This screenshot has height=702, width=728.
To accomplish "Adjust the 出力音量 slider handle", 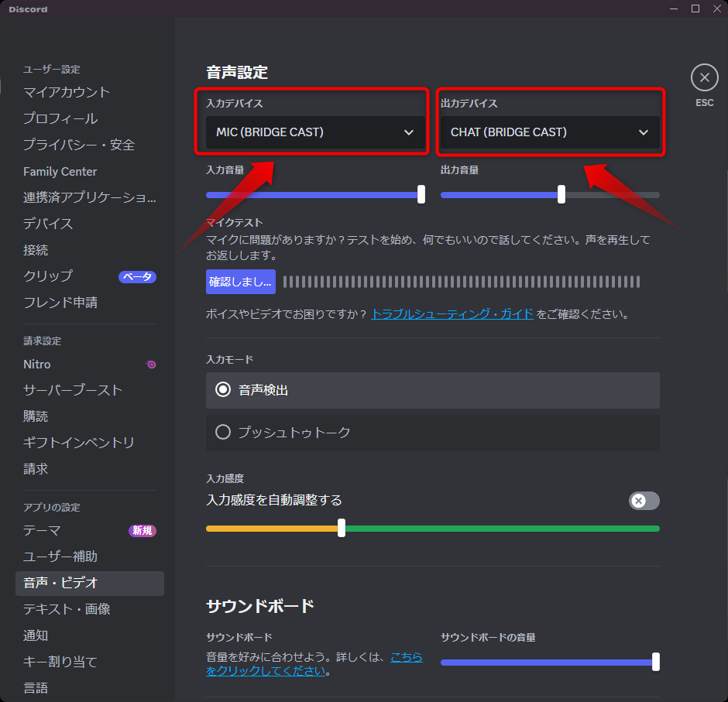I will 561,194.
